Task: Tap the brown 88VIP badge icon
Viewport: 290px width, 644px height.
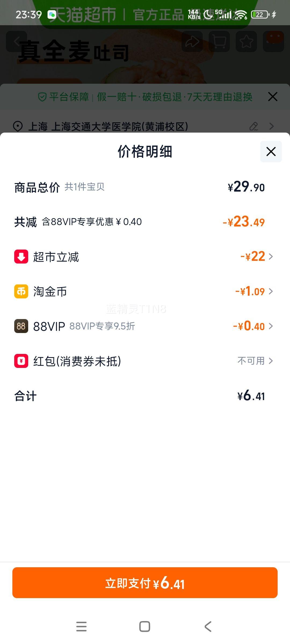Action: click(21, 326)
